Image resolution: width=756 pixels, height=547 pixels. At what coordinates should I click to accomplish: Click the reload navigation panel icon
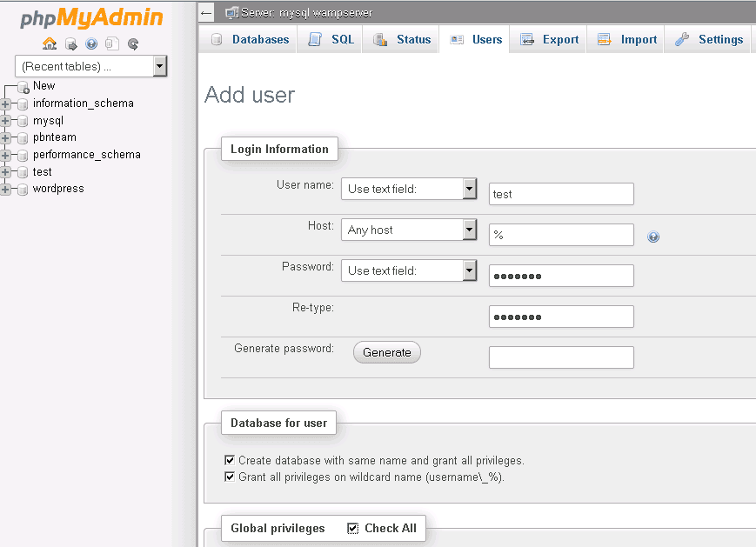tap(133, 44)
